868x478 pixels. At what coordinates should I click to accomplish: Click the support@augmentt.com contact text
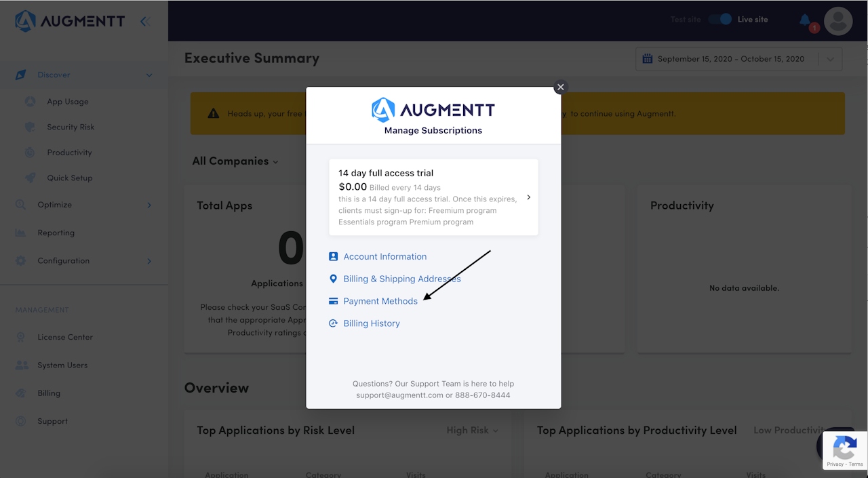[x=399, y=395]
